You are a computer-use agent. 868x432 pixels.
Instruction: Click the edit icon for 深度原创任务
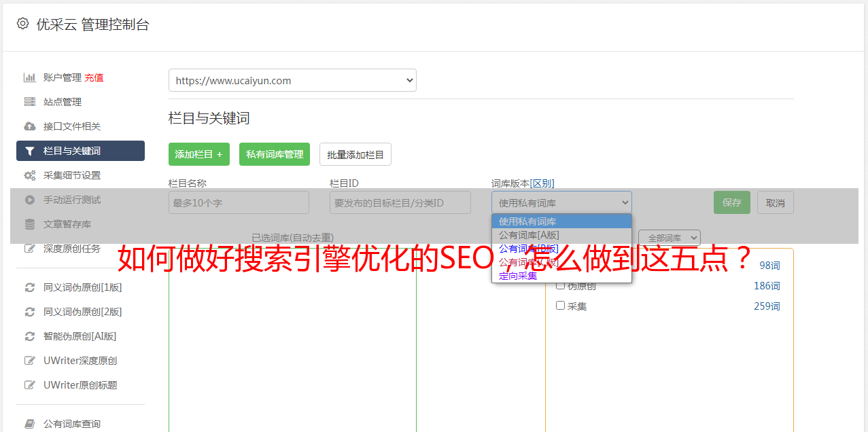tap(30, 249)
